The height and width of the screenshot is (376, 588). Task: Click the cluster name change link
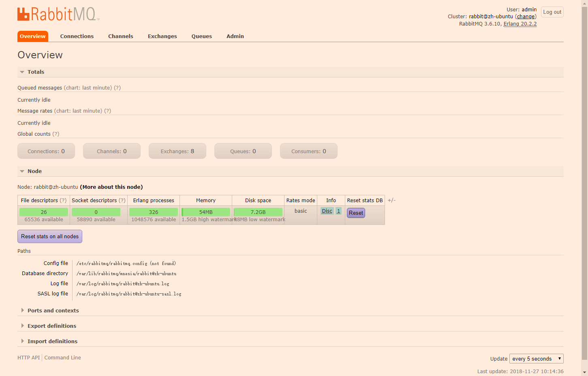point(526,17)
